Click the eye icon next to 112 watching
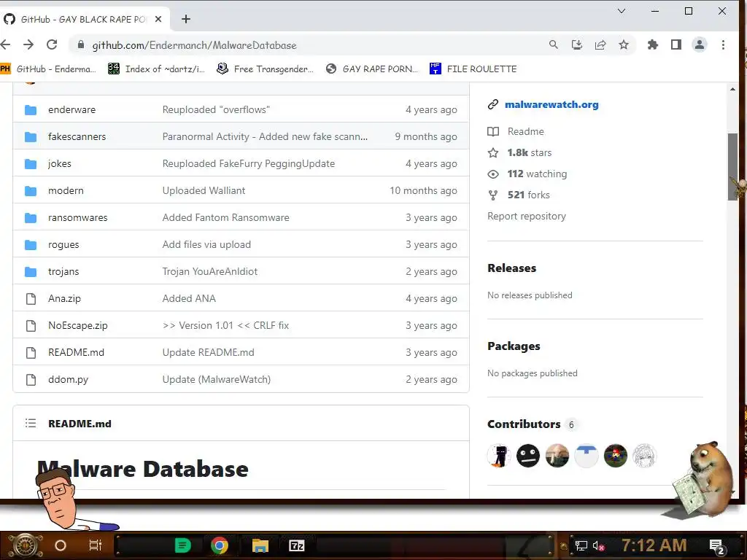Image resolution: width=747 pixels, height=560 pixels. point(493,174)
